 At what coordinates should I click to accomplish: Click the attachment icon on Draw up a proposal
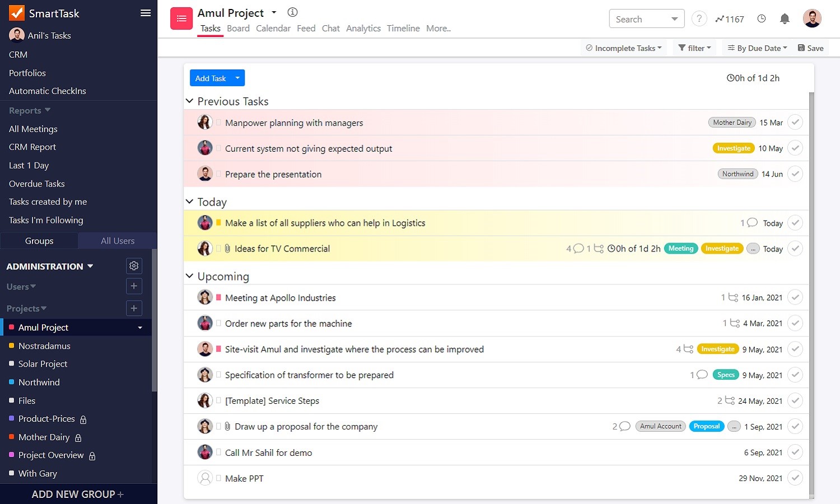pyautogui.click(x=227, y=426)
